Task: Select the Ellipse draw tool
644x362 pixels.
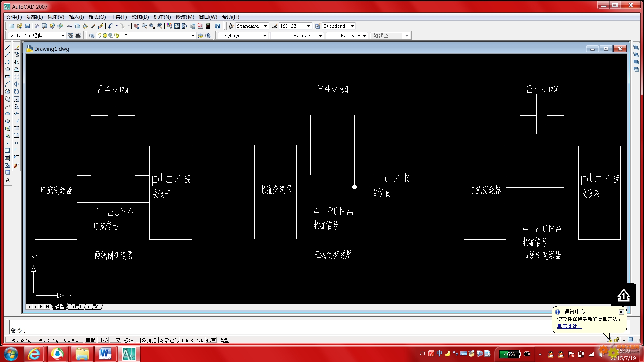Action: coord(8,114)
